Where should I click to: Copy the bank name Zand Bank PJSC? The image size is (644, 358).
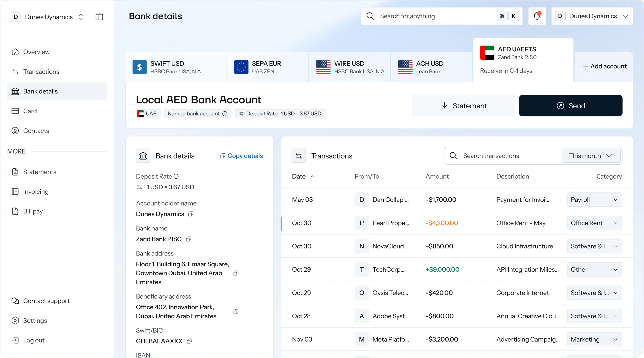point(188,239)
